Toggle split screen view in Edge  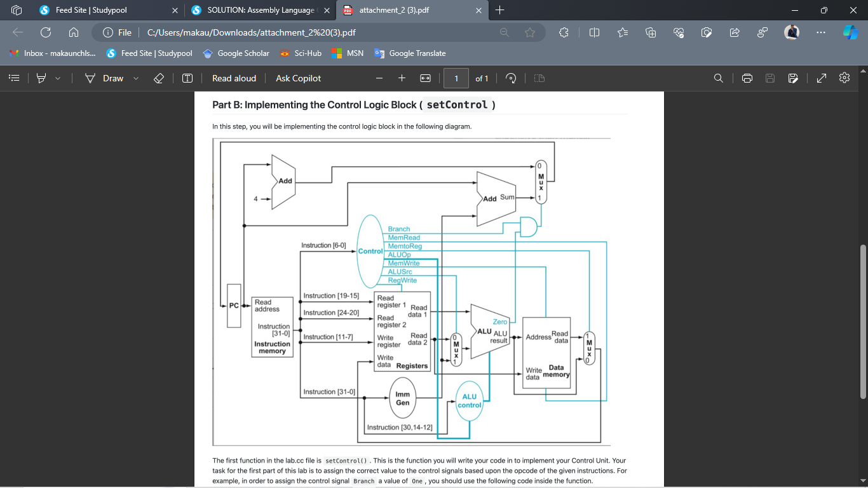pyautogui.click(x=594, y=32)
